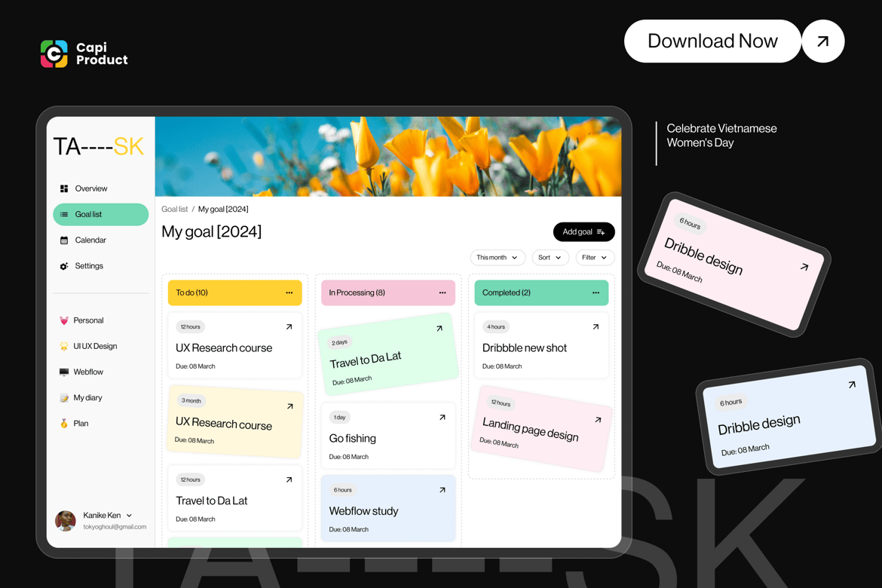This screenshot has width=882, height=588.
Task: Click the star icon next to UI UX Design
Action: point(64,346)
